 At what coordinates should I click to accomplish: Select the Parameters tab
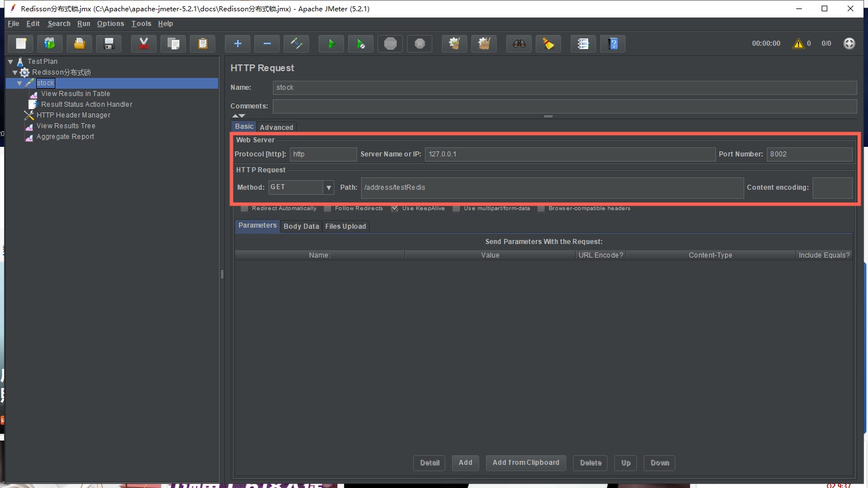pos(258,225)
